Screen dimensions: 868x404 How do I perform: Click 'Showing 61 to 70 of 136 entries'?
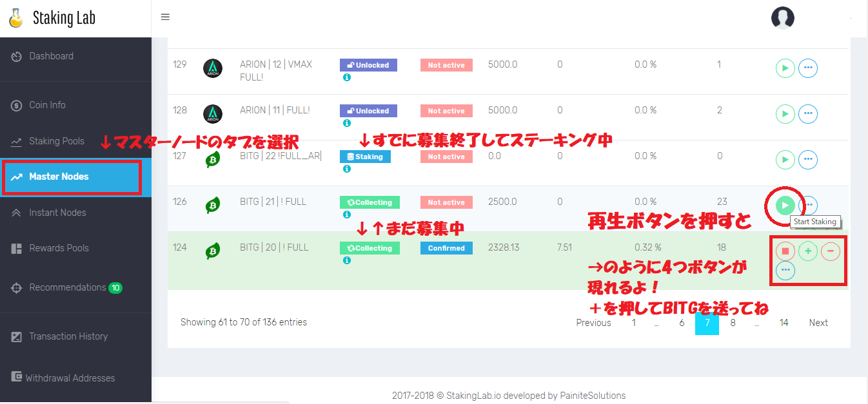pos(244,322)
